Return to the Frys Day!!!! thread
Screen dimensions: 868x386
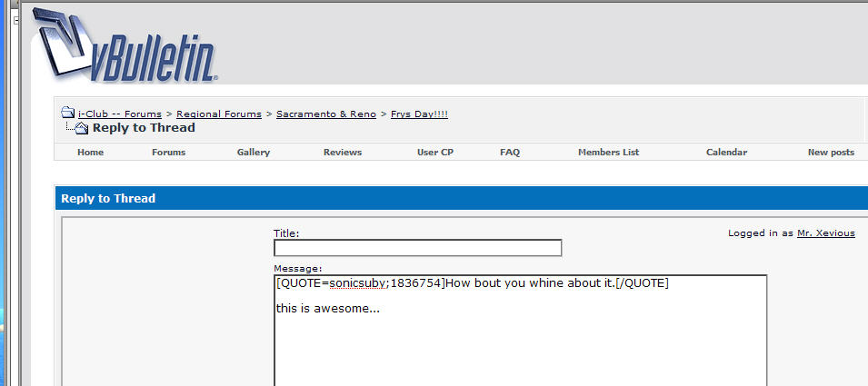point(419,114)
